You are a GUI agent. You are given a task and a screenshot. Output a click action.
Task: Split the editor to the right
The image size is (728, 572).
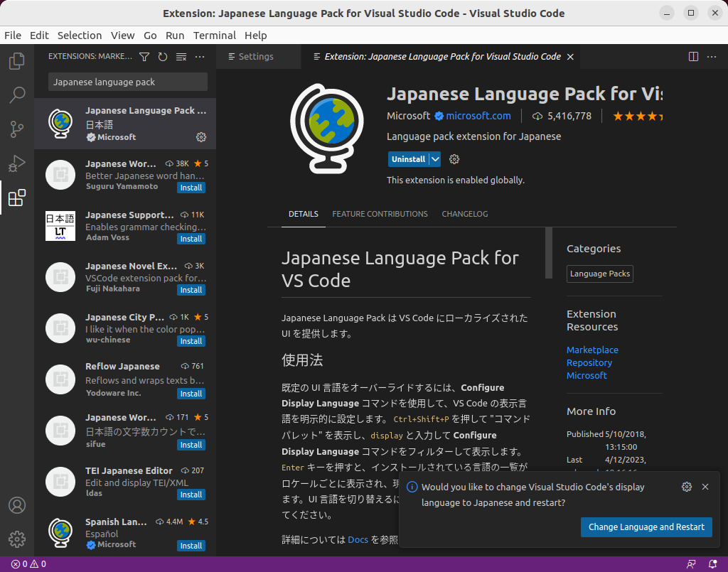pyautogui.click(x=693, y=57)
